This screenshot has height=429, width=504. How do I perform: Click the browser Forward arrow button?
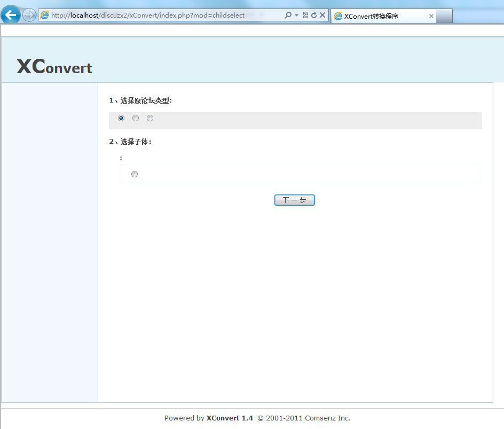point(29,15)
